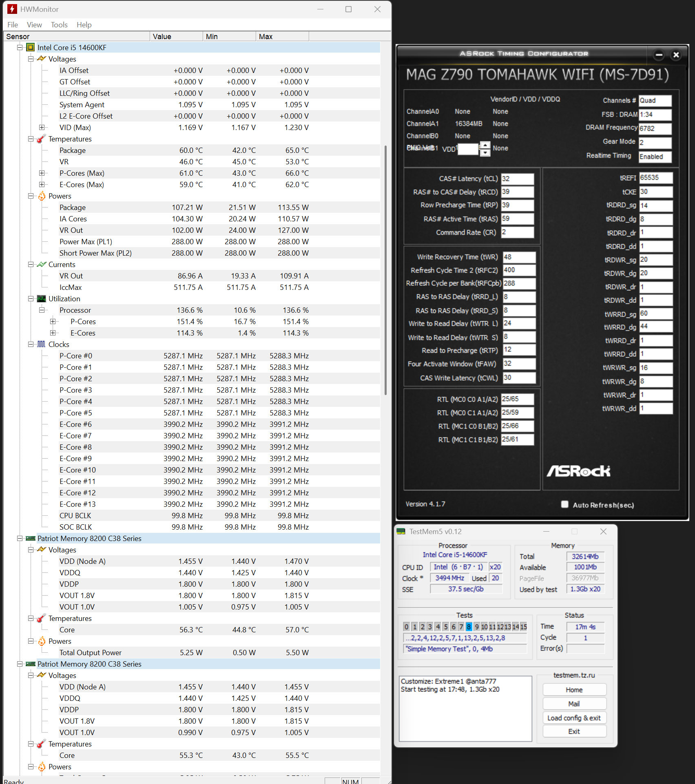Image resolution: width=695 pixels, height=784 pixels.
Task: Click the Gear Mode value field
Action: click(x=655, y=143)
